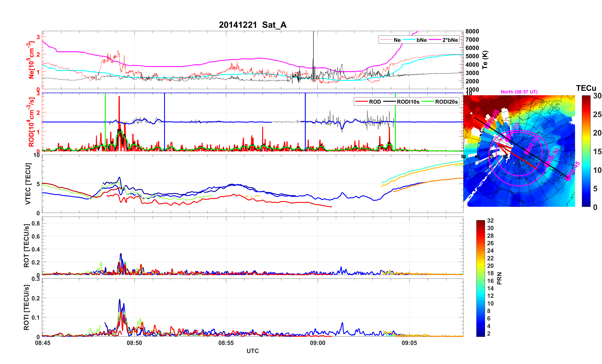Click the red Ne legend entry
This screenshot has width=602, height=364.
pyautogui.click(x=397, y=40)
